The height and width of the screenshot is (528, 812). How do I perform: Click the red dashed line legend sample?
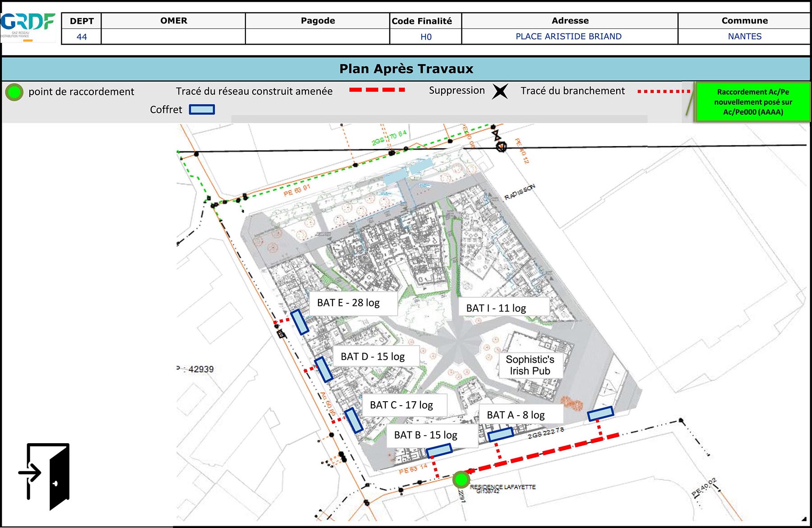377,90
